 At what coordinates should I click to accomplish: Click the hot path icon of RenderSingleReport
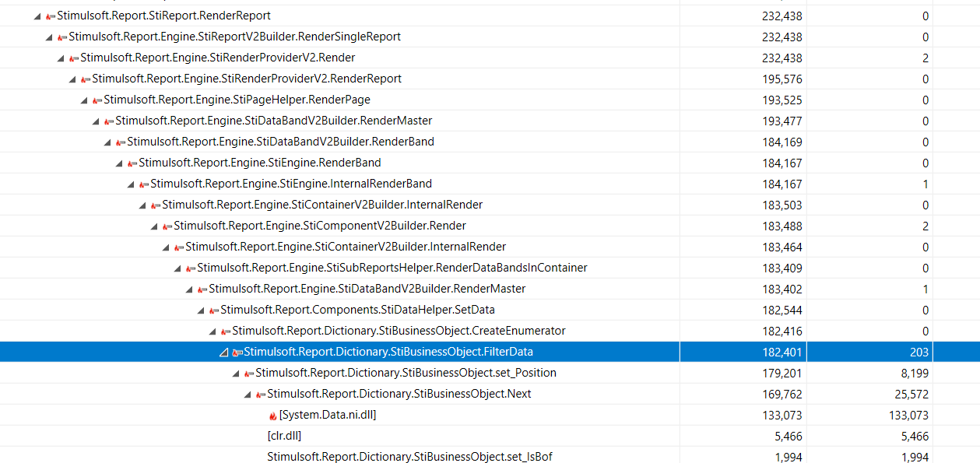[62, 37]
